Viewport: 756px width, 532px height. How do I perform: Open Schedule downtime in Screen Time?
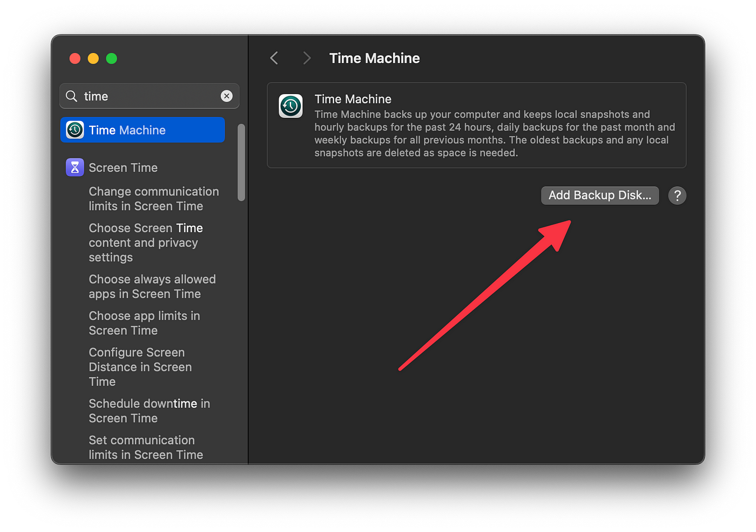(150, 411)
